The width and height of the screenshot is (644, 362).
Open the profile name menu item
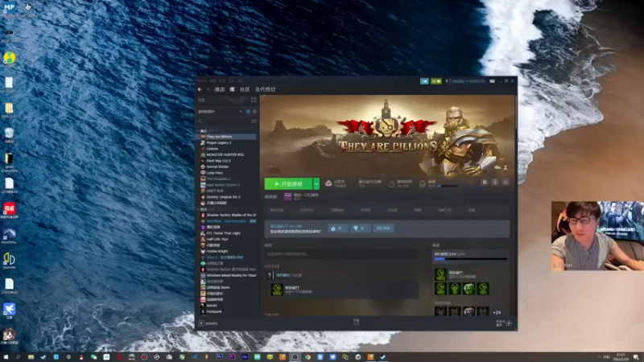(x=266, y=89)
